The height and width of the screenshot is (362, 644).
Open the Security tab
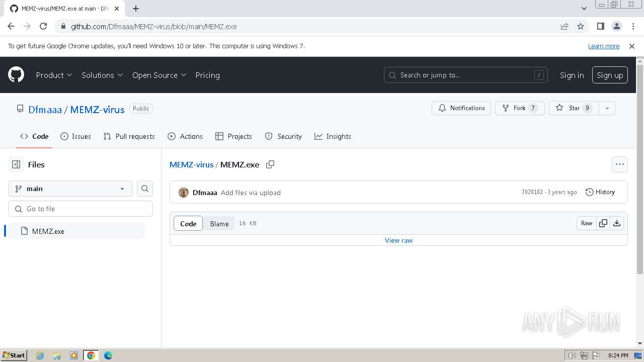(x=283, y=136)
